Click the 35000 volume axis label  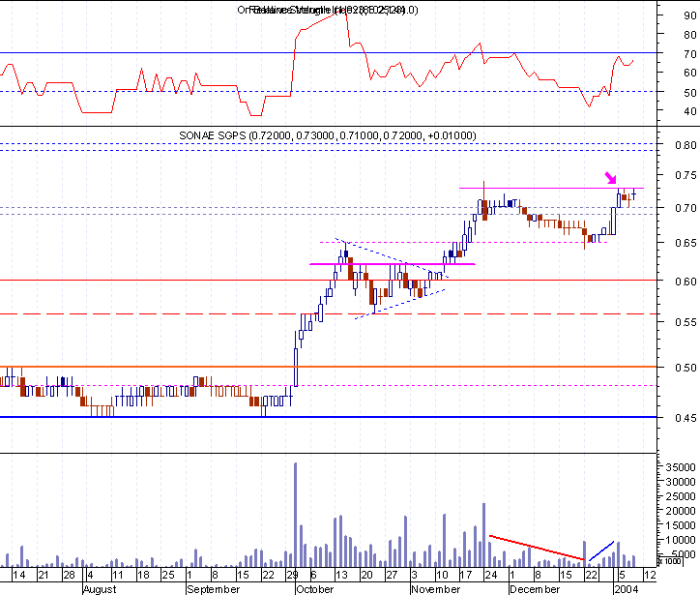[680, 467]
